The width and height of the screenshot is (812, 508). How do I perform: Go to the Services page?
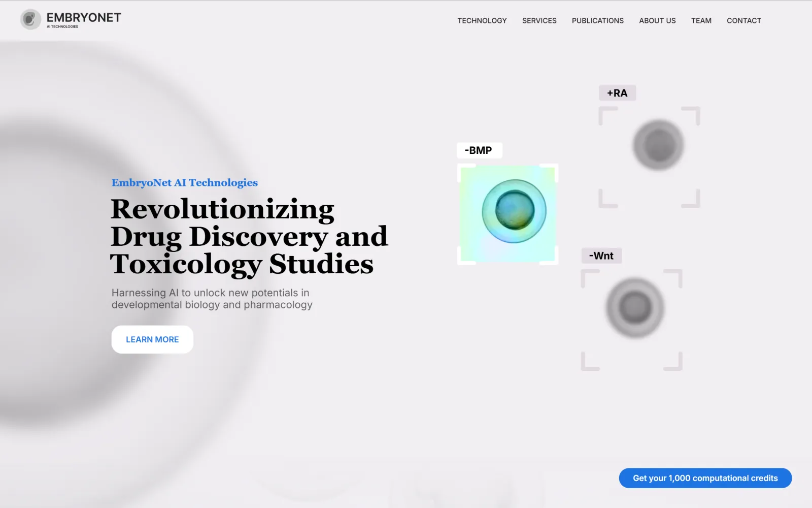(x=539, y=21)
